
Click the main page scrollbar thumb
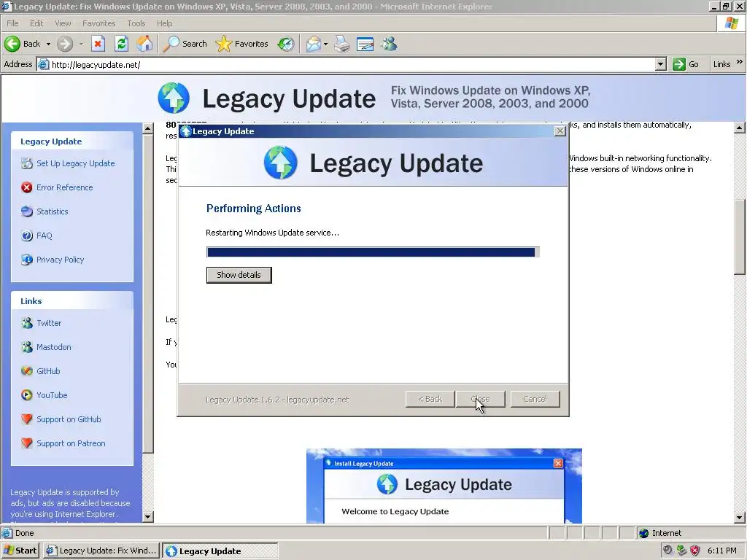[x=740, y=237]
